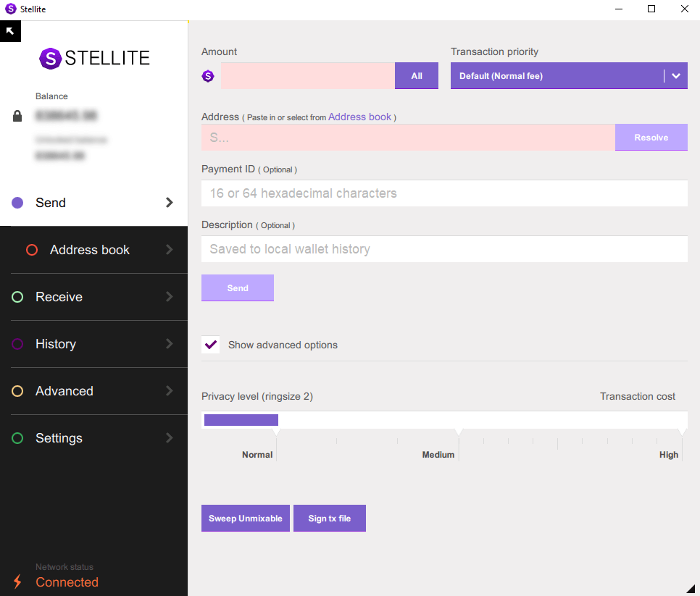This screenshot has height=596, width=700.
Task: Set privacy level slider to Medium
Action: point(458,420)
